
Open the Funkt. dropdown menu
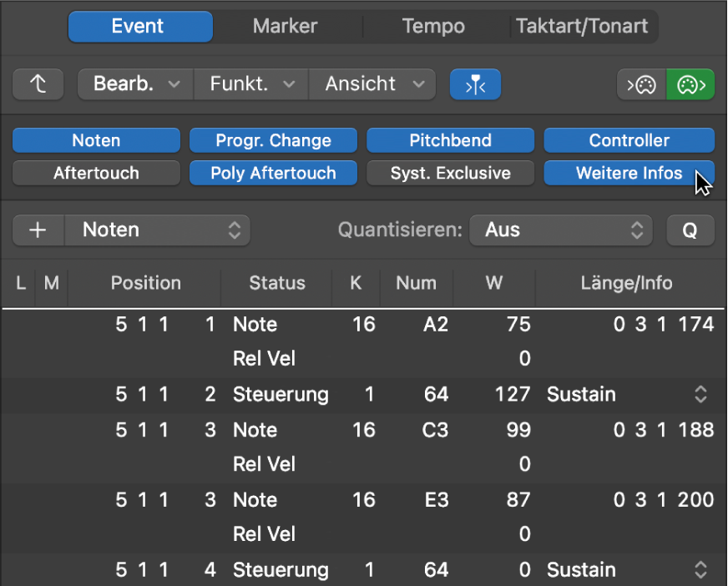tap(251, 84)
